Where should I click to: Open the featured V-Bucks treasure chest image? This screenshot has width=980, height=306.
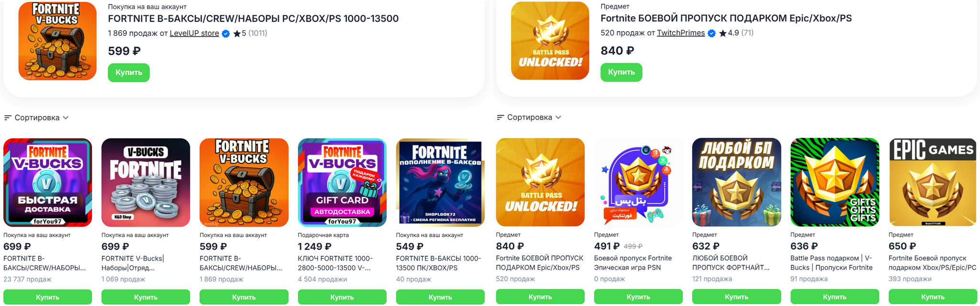coord(57,41)
